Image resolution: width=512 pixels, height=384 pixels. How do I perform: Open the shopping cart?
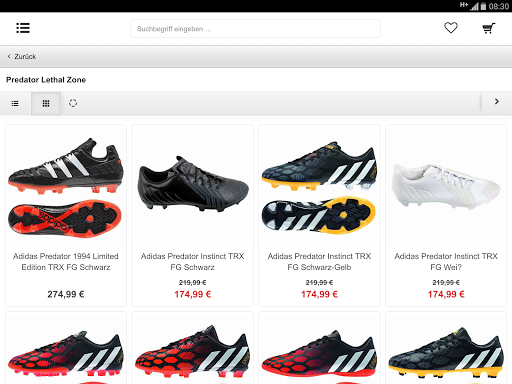[489, 28]
